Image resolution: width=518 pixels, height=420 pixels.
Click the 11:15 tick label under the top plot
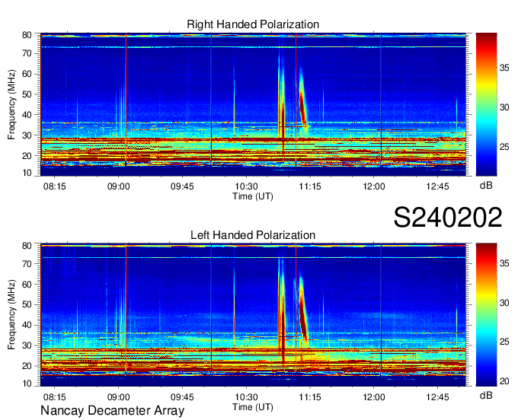point(310,186)
